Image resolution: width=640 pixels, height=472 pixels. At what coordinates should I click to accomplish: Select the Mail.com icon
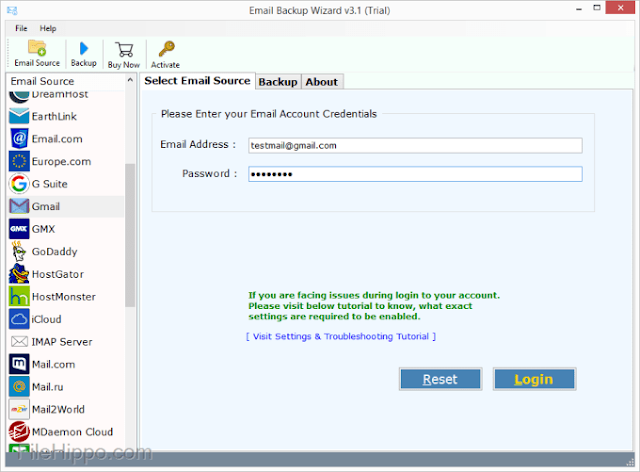coord(19,364)
